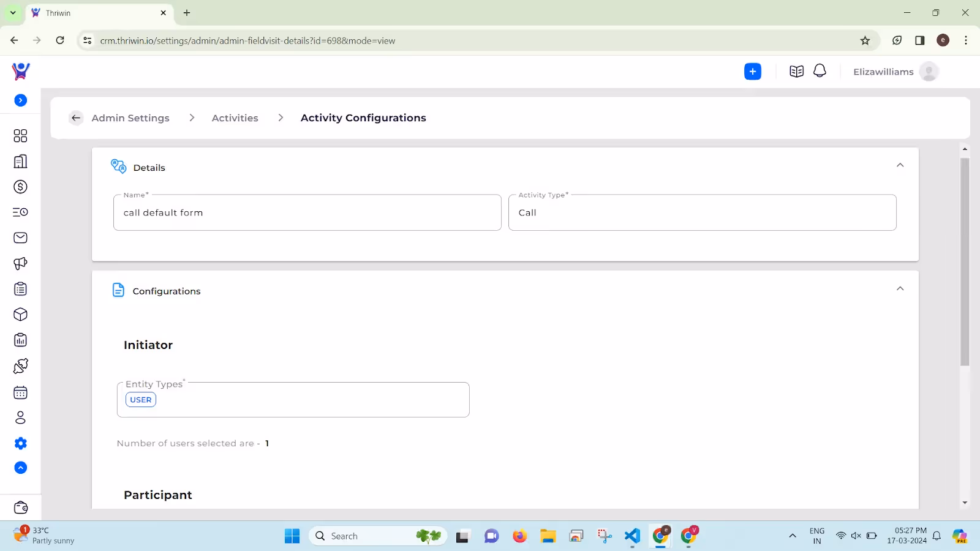Click the Initiator heading

point(148,345)
